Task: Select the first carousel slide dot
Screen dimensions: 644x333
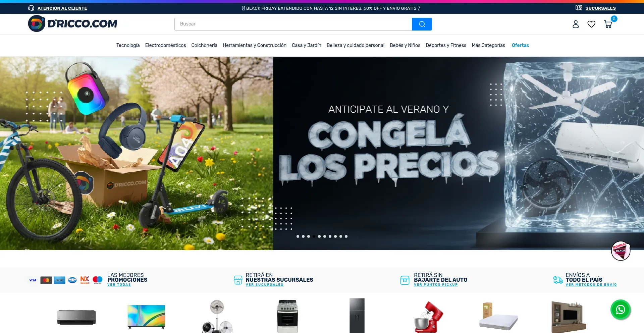Action: click(298, 236)
